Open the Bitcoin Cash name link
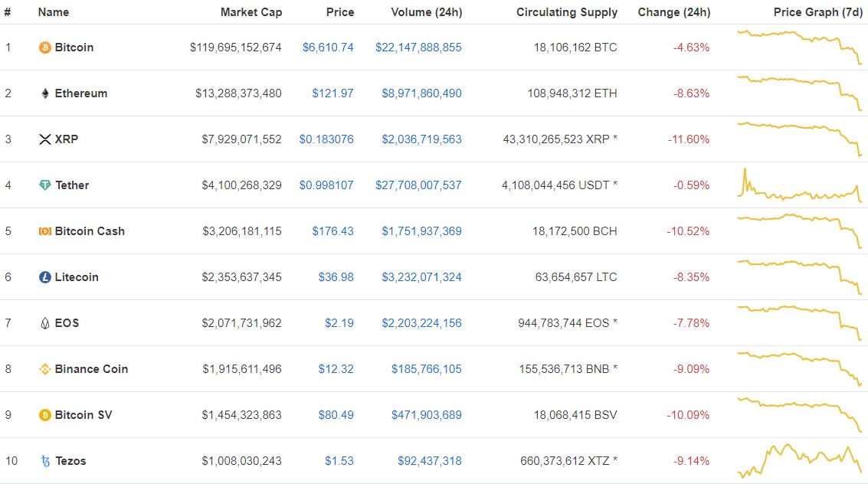The width and height of the screenshot is (868, 484). 90,231
